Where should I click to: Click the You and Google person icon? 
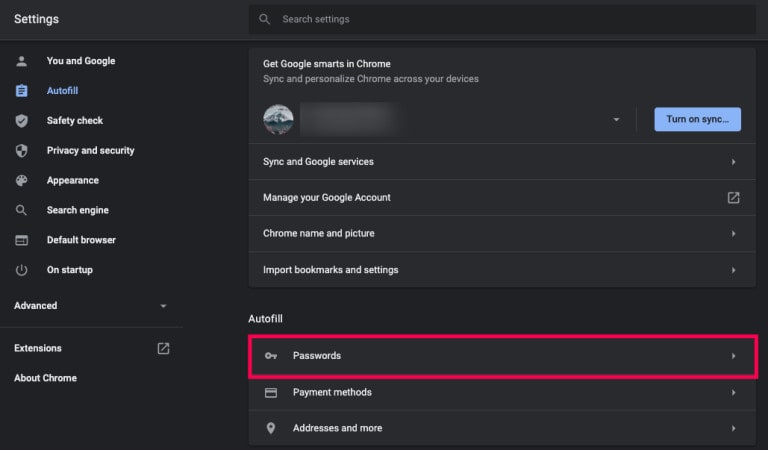[22, 61]
